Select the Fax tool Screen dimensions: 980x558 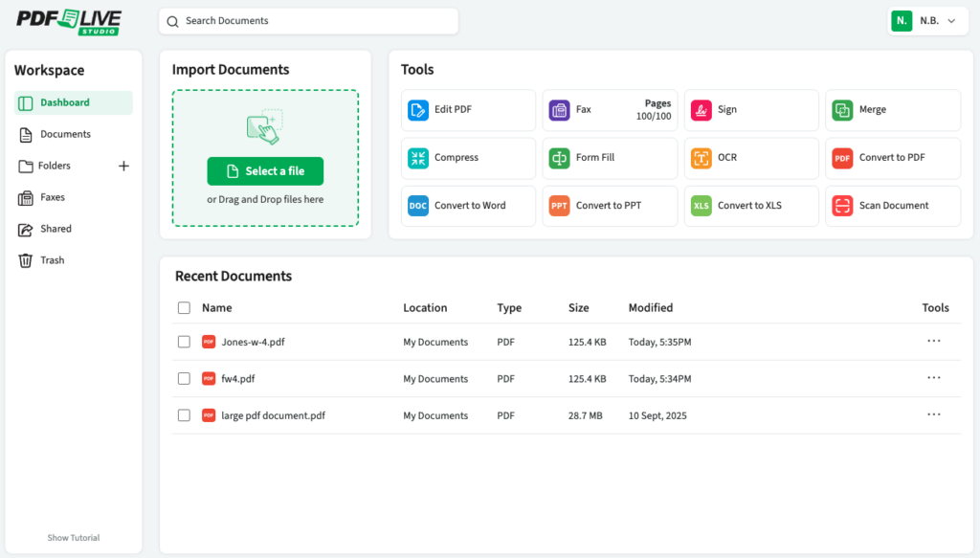pos(610,110)
